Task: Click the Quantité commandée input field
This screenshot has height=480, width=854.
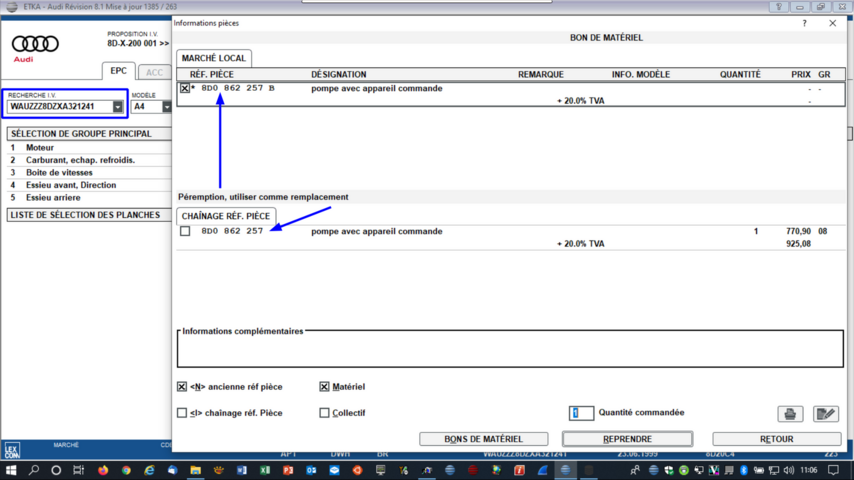Action: pos(581,413)
